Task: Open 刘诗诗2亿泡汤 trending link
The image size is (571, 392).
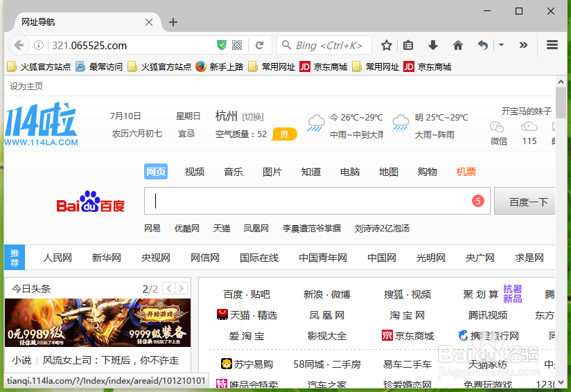Action: pos(382,229)
